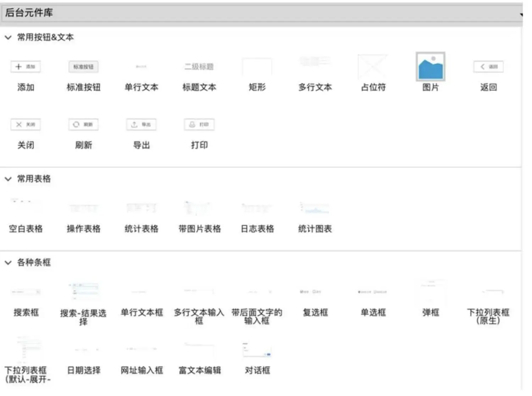Select the 单选框 radio button widget
Image resolution: width=532 pixels, height=396 pixels.
pos(373,292)
